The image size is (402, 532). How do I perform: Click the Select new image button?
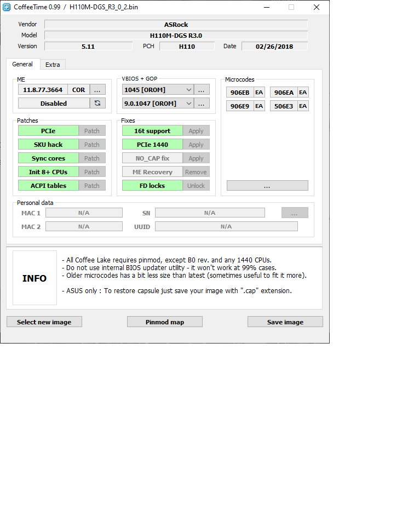click(x=44, y=322)
